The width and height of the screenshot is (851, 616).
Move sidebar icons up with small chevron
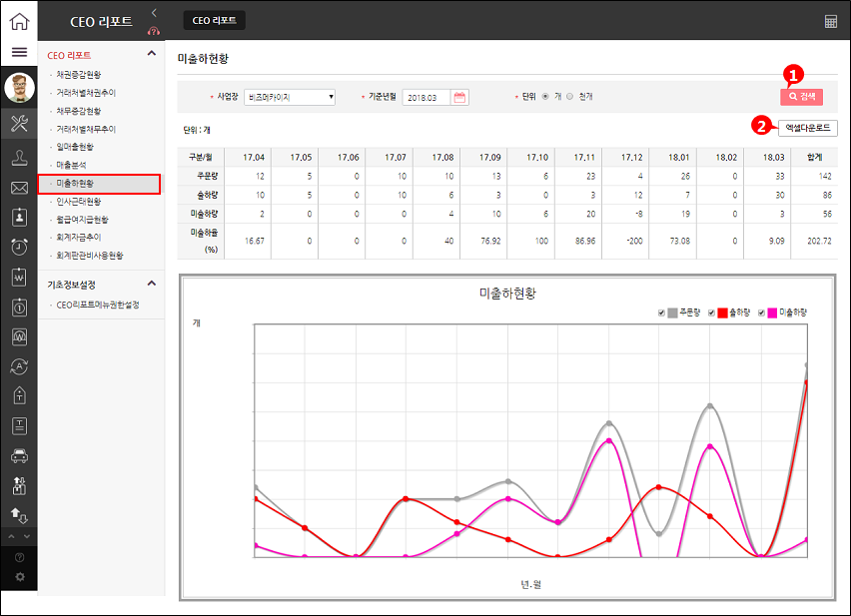(11, 536)
